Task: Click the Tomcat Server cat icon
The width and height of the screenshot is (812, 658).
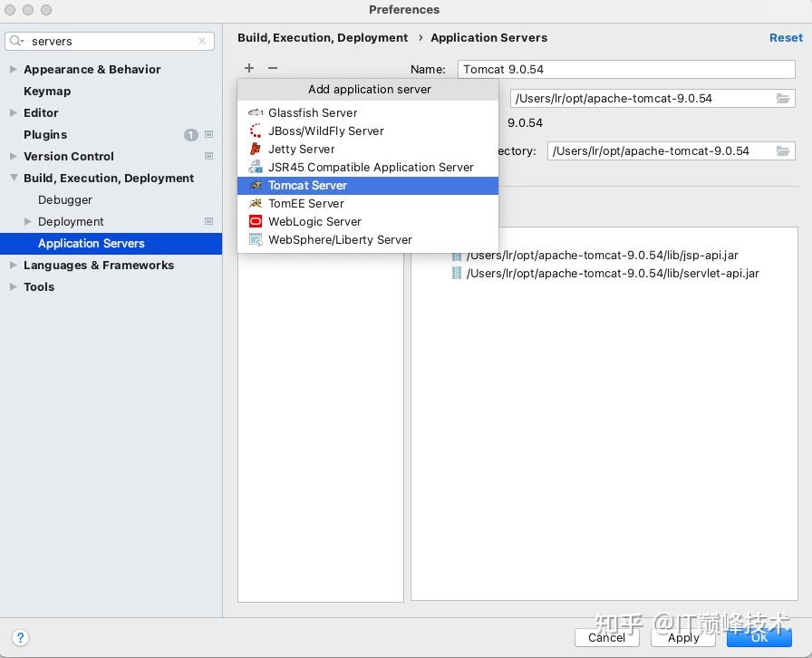Action: [256, 185]
